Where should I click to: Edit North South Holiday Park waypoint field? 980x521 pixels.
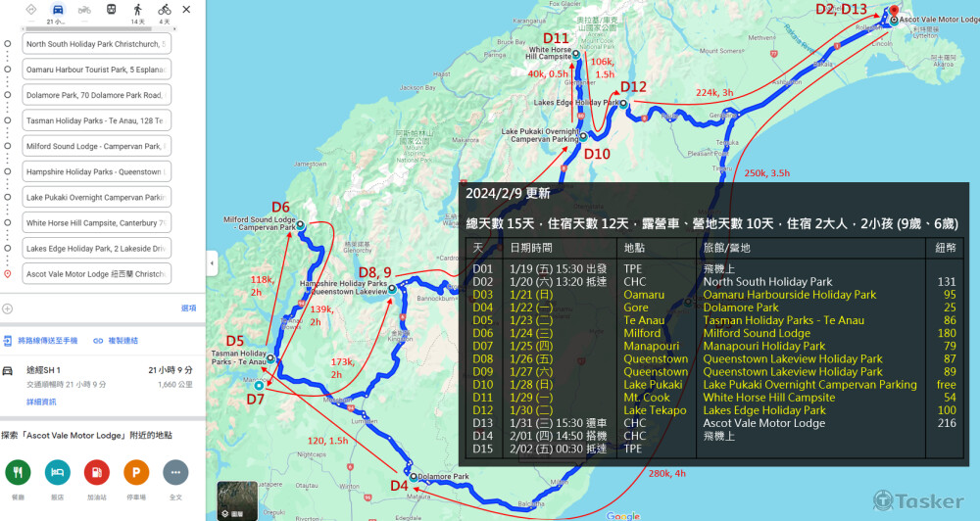coord(97,44)
